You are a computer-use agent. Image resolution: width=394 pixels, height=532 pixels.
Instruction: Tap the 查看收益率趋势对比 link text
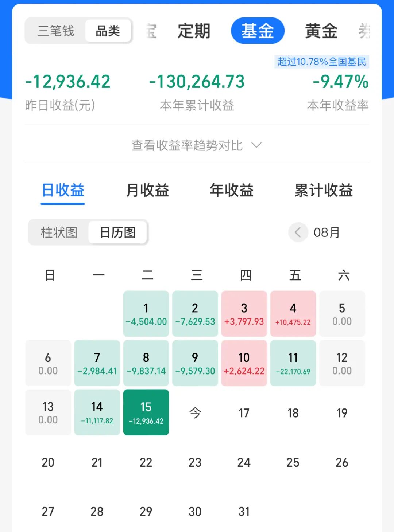(187, 145)
